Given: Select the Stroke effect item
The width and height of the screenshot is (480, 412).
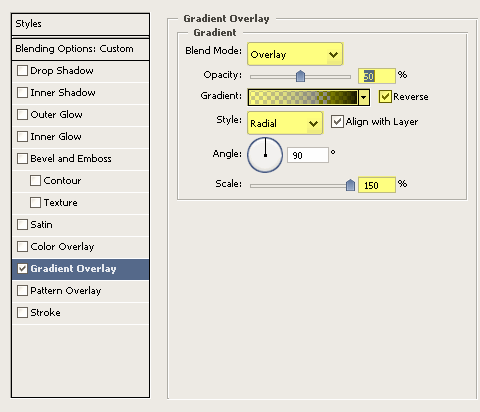Looking at the screenshot, I should [80, 313].
